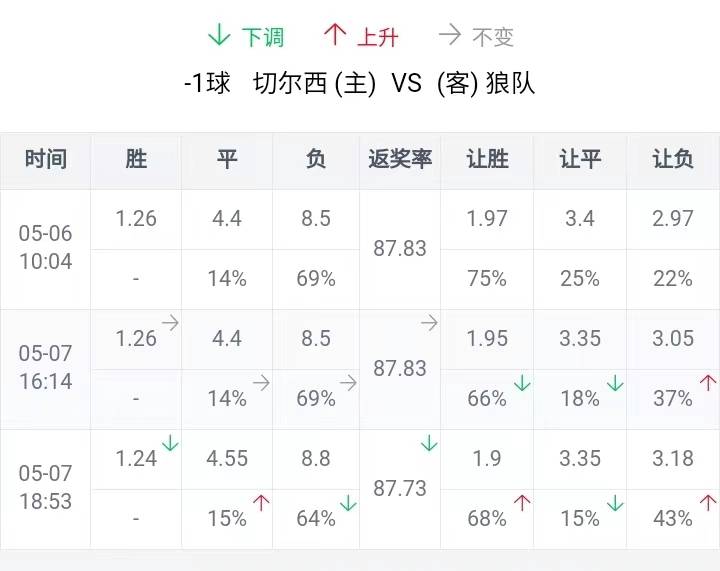Click the 8.8 loss odds cell
Viewport: 720px width, 571px height.
click(316, 459)
